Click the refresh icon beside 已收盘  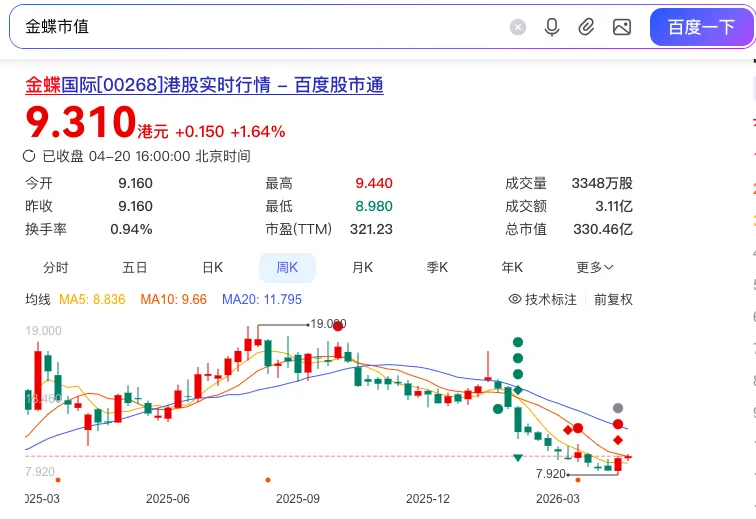[29, 156]
